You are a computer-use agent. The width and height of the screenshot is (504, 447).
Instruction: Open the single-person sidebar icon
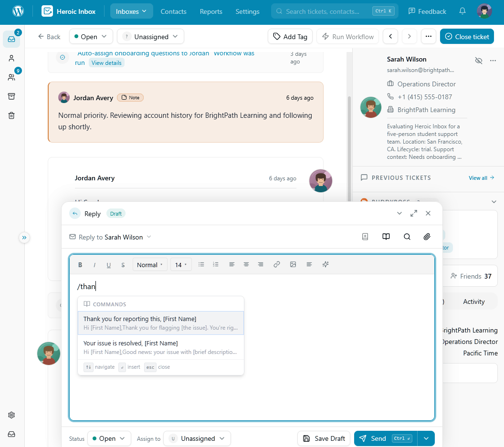click(x=11, y=58)
